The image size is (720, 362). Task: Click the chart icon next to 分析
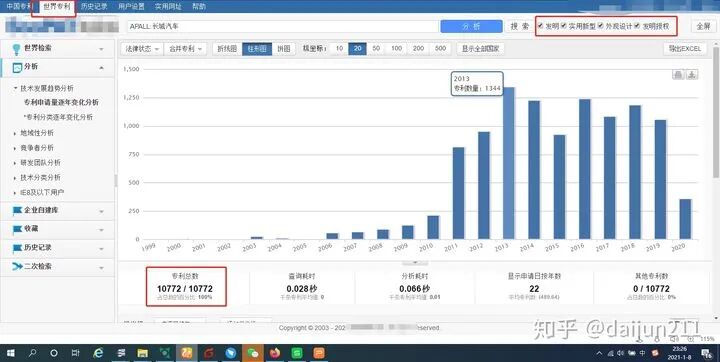pos(17,68)
